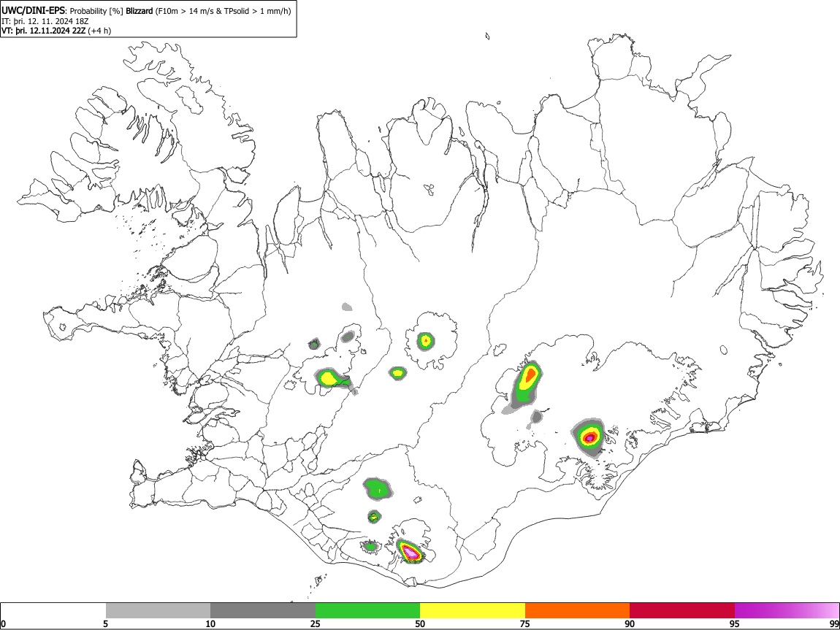
Task: Click the yellow 50-75% legend swatch
Action: coord(473,611)
